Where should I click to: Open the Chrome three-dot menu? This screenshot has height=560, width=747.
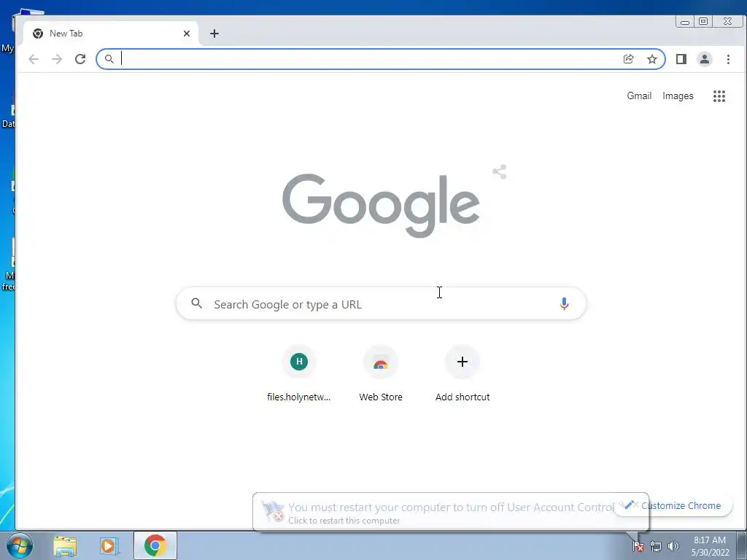728,59
